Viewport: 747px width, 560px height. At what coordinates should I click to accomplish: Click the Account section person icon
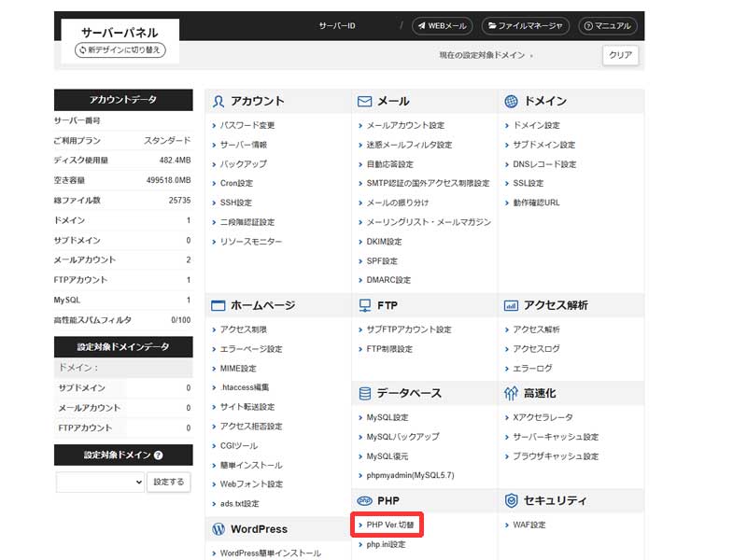[x=218, y=102]
